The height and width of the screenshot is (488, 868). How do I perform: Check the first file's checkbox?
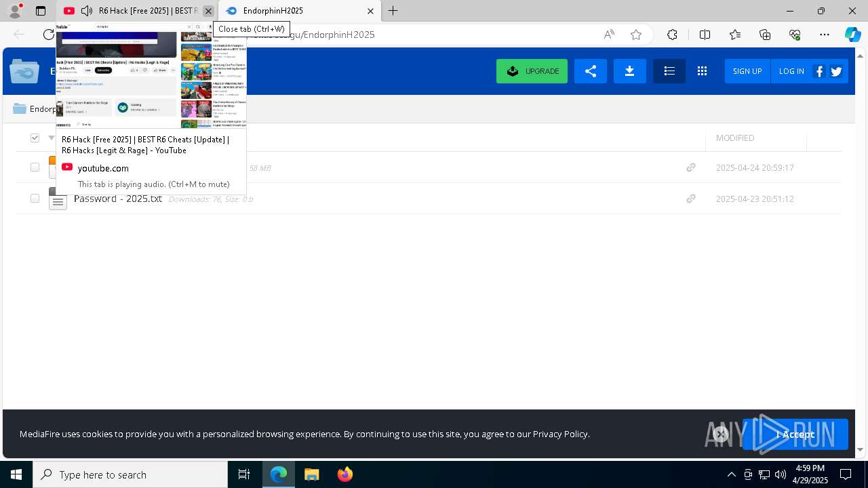pos(35,167)
